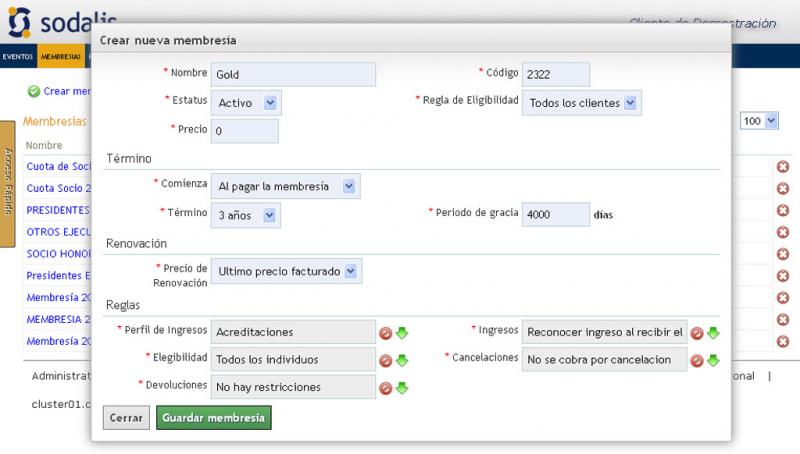Click the Nombre input field containing Gold
The image size is (800, 454).
coord(293,75)
